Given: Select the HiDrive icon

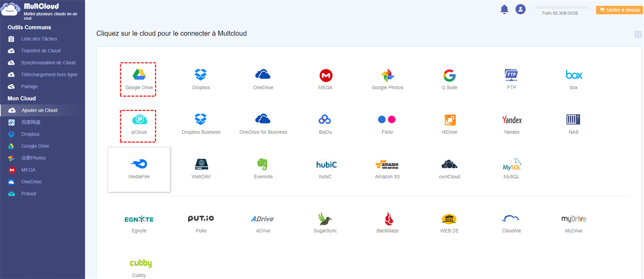Looking at the screenshot, I should coord(450,119).
